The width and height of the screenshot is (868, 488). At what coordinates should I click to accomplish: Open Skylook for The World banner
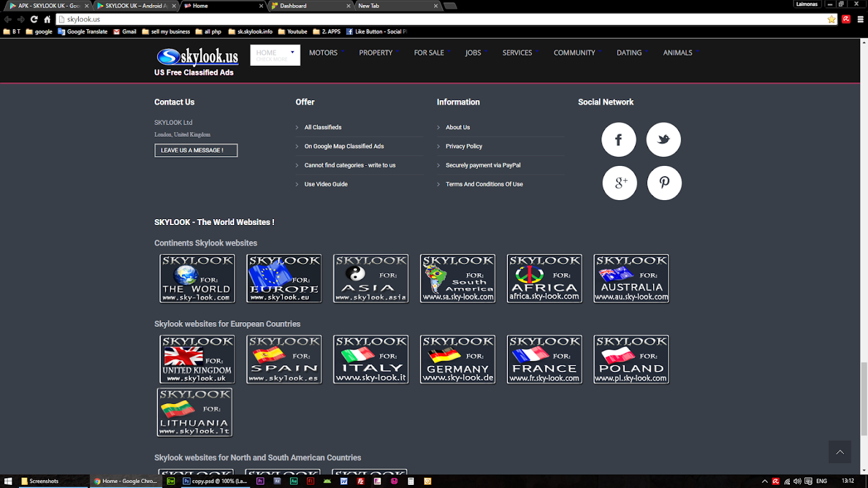(197, 279)
